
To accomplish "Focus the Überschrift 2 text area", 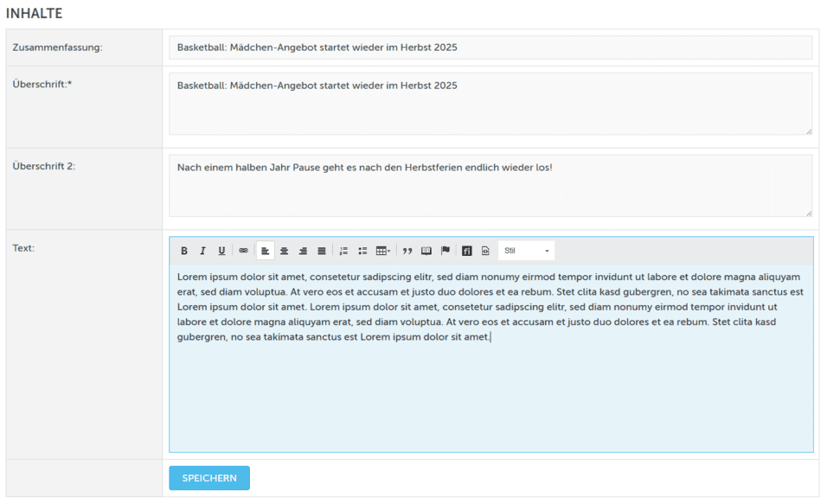I will (490, 185).
